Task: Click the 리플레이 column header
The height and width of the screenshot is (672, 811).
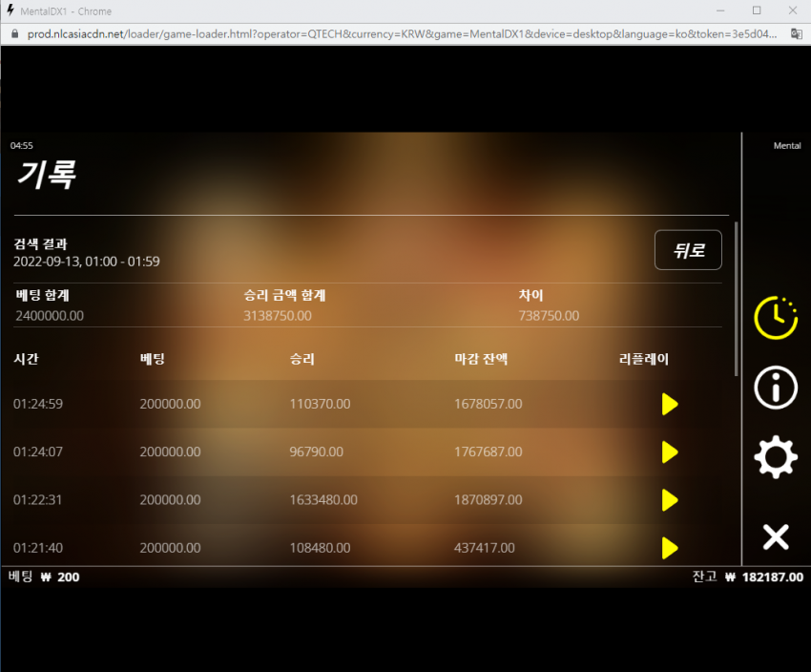Action: click(644, 359)
